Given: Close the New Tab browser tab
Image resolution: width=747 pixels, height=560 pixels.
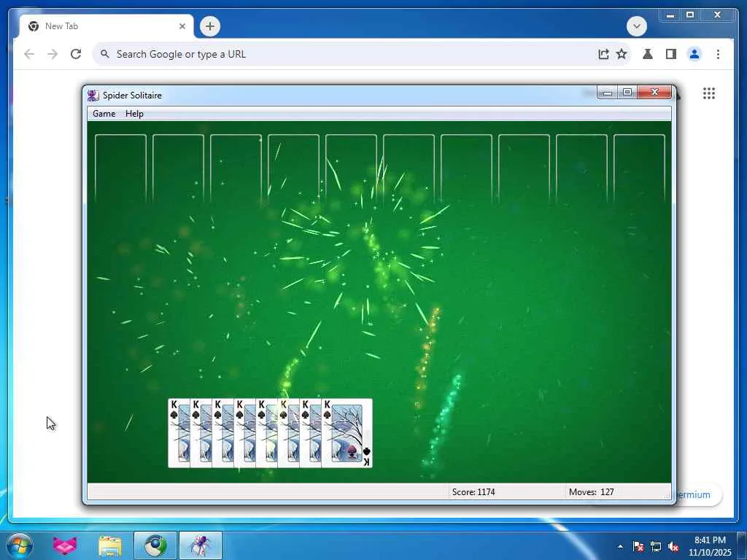Looking at the screenshot, I should pyautogui.click(x=182, y=26).
